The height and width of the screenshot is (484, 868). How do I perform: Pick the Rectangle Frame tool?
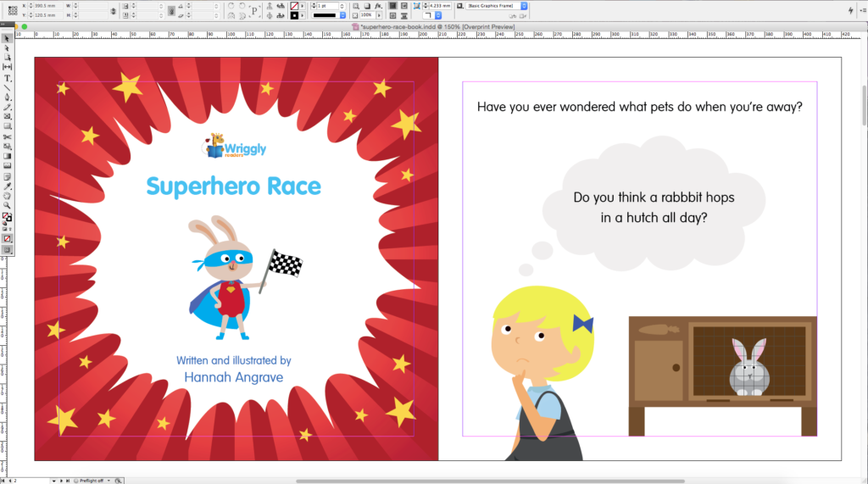pos(7,116)
